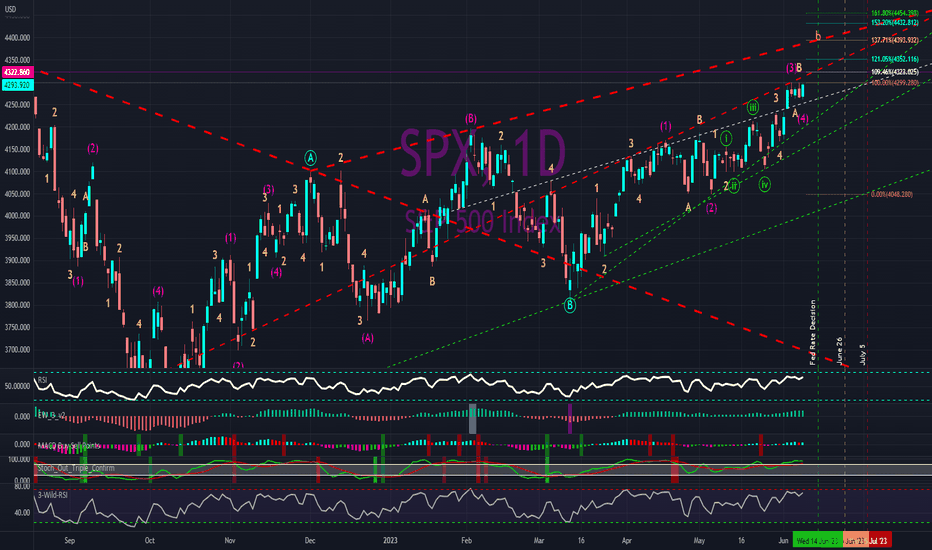The image size is (932, 550).
Task: Click the 2023 label on time axis
Action: pos(391,540)
